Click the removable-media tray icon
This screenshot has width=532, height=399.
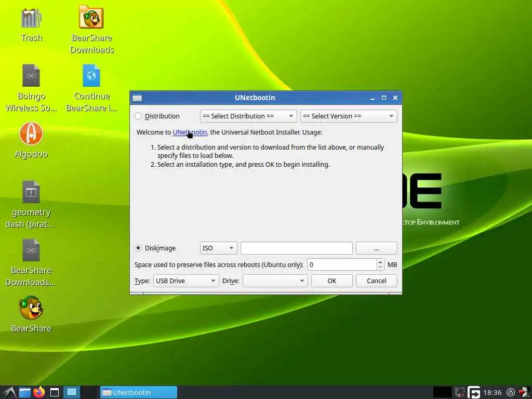point(474,393)
